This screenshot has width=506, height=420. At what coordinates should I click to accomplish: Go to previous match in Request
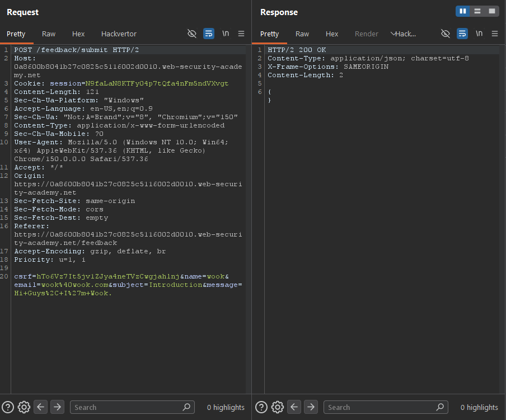(41, 407)
